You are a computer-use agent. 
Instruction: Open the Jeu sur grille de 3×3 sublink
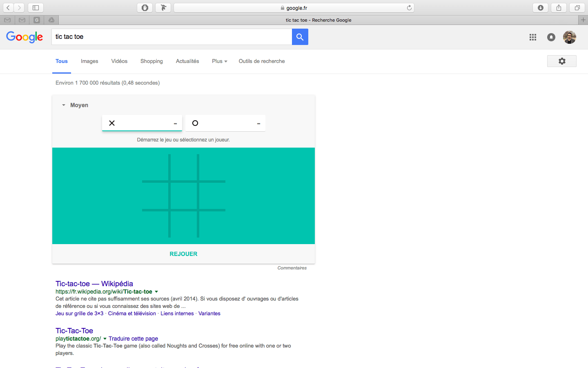click(x=79, y=314)
